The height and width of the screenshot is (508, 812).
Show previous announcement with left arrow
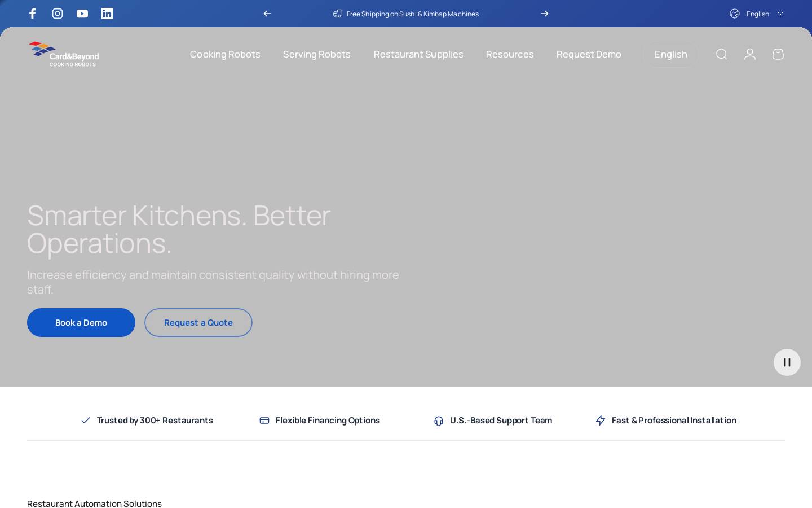click(267, 14)
